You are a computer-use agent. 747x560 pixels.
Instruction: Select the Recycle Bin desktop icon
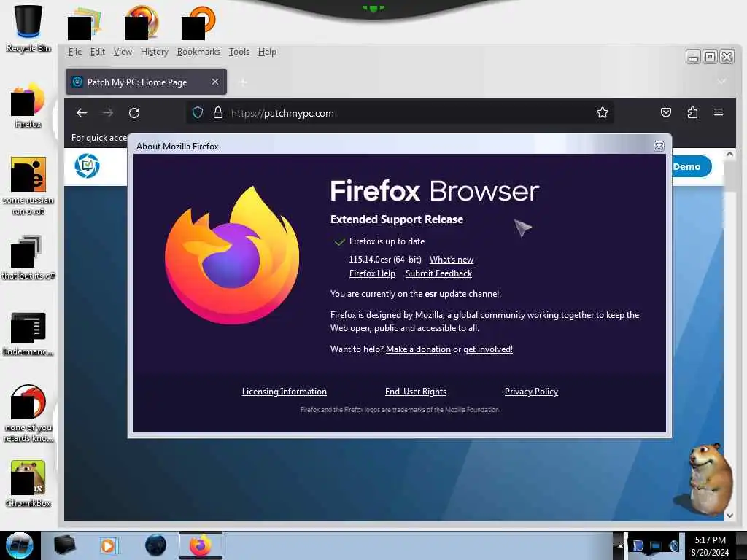pyautogui.click(x=28, y=28)
